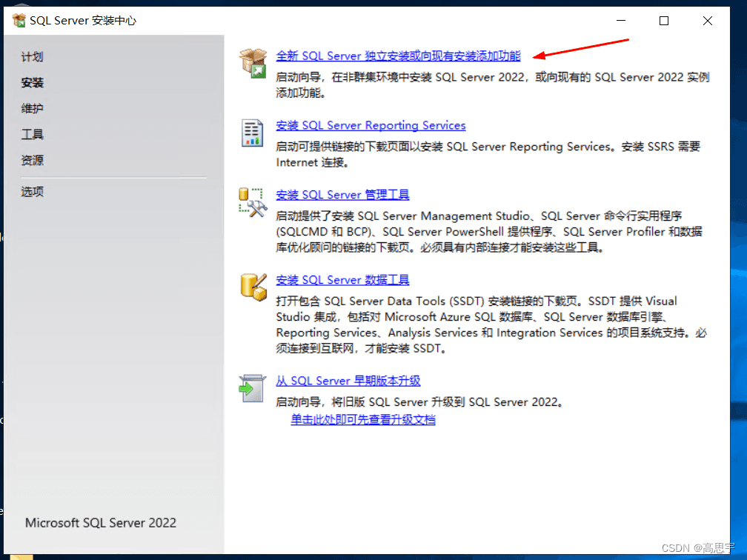Image resolution: width=747 pixels, height=560 pixels.
Task: Open 选项 in the sidebar
Action: point(33,191)
